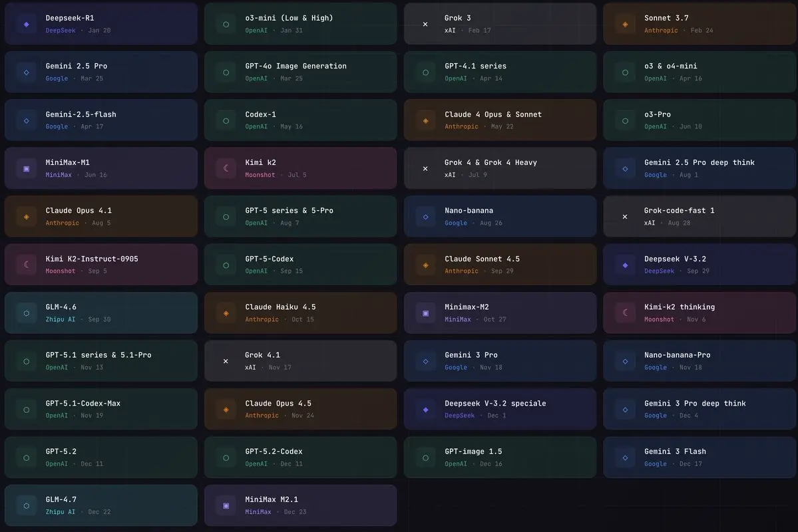The width and height of the screenshot is (798, 532).
Task: Click the icon on Claude Opus 4.5 card
Action: 226,410
